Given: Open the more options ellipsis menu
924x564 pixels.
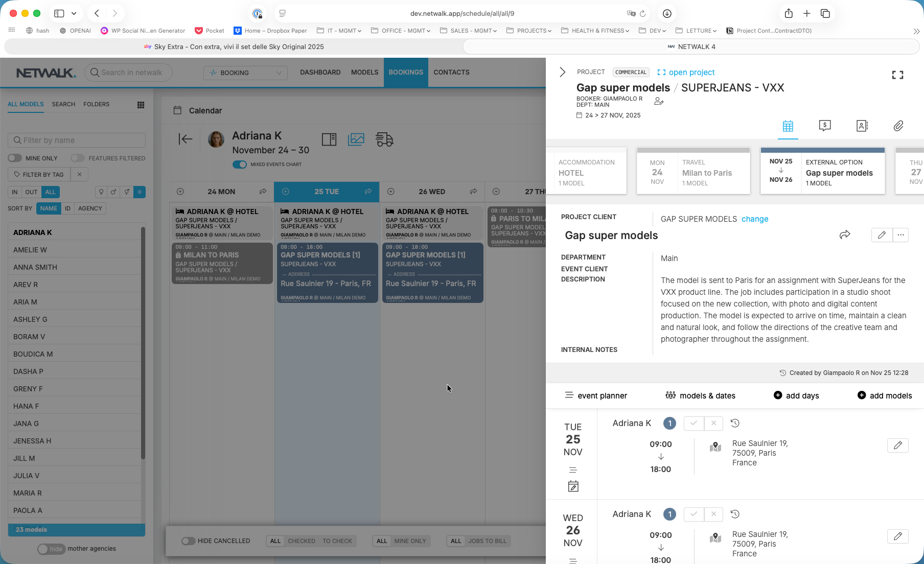Looking at the screenshot, I should pos(900,235).
